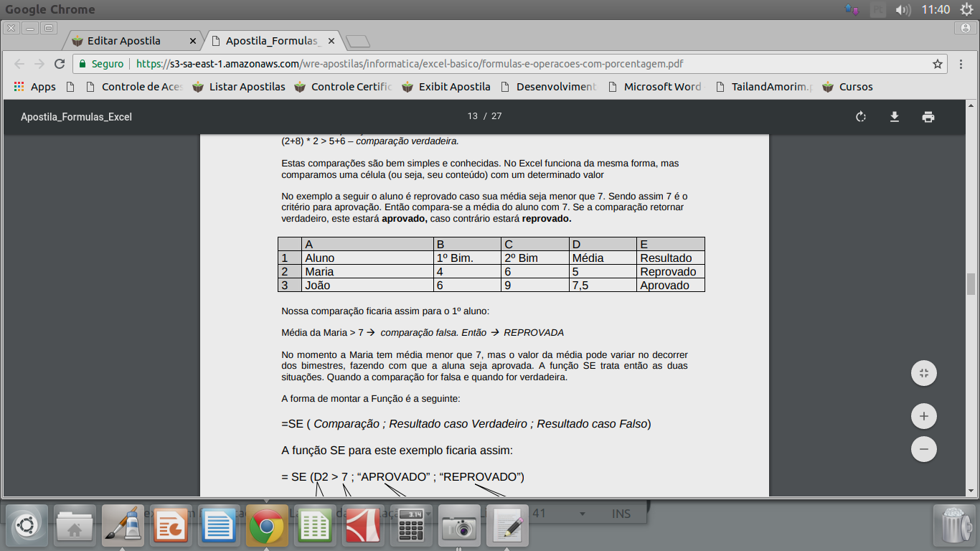Zoom in on the PDF

coord(924,416)
